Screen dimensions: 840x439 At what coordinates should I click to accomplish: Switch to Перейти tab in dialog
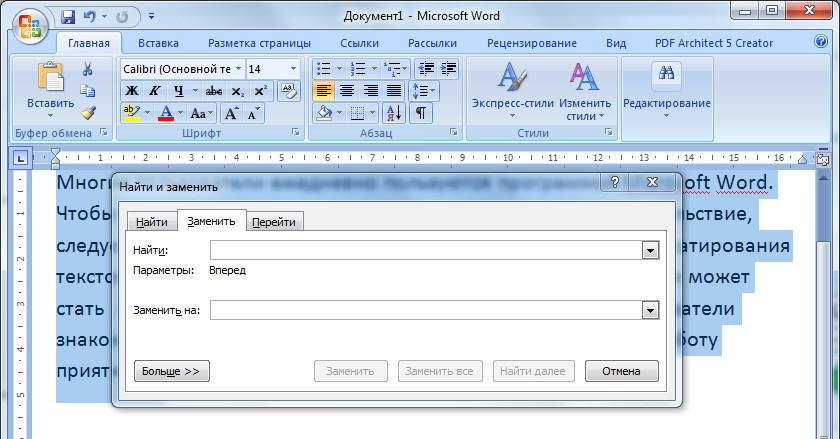tap(274, 222)
